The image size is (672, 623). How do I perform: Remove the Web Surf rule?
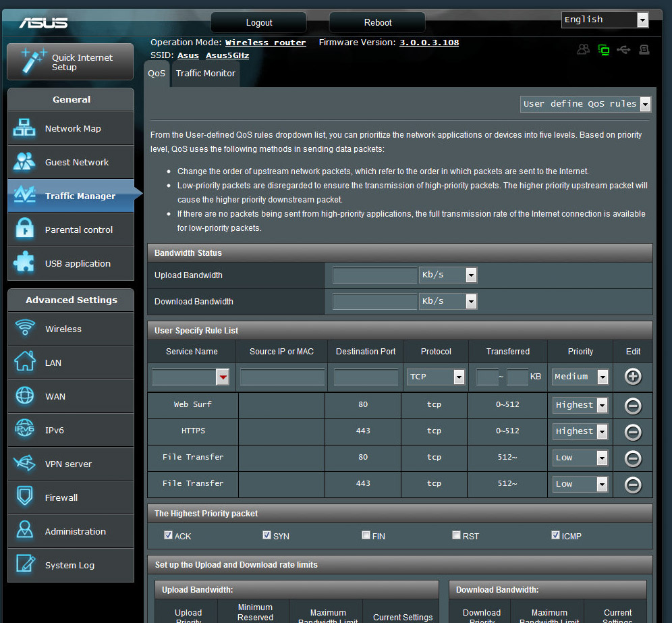[x=633, y=406]
